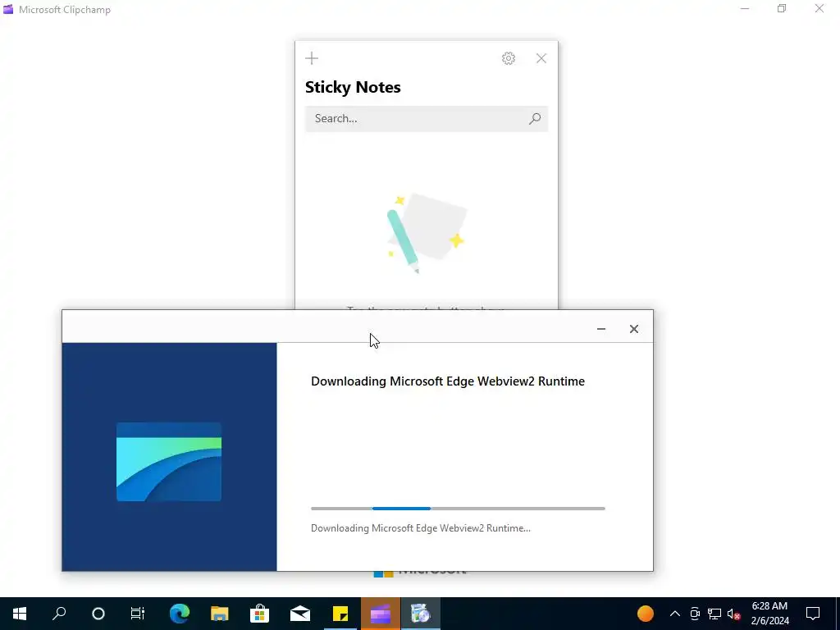
Task: Open File Explorer from the taskbar
Action: pyautogui.click(x=220, y=614)
